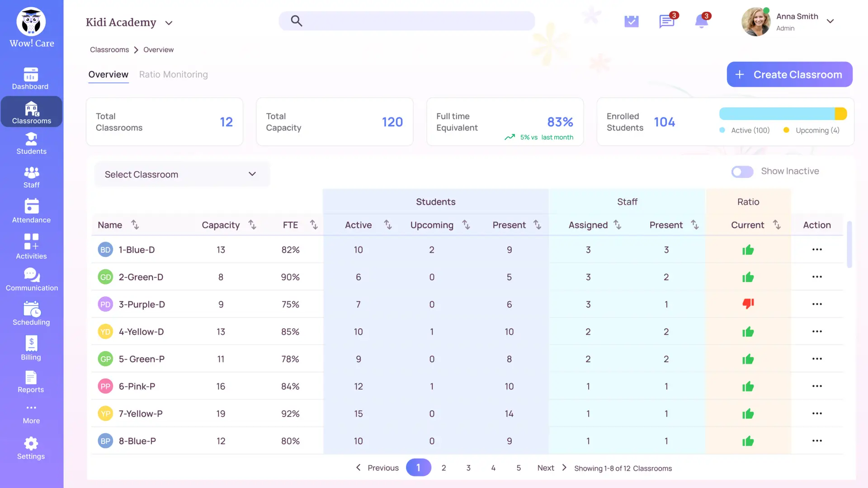Click the Create Classroom button
Image resolution: width=868 pixels, height=488 pixels.
[x=789, y=75]
